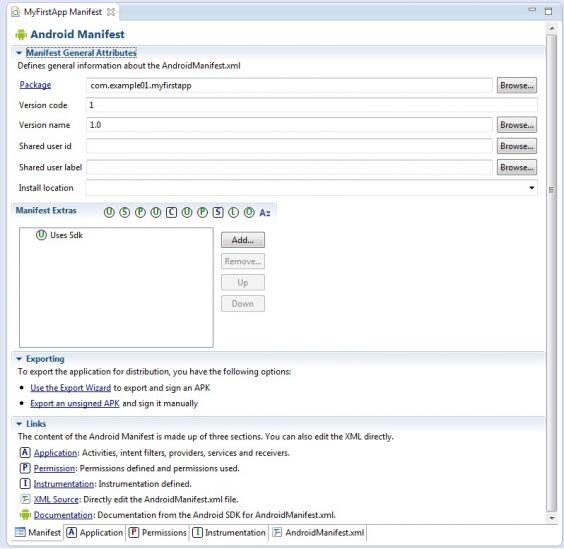This screenshot has width=564, height=549.
Task: Click the circled S filter icon in Manifest Extras
Action: [124, 213]
